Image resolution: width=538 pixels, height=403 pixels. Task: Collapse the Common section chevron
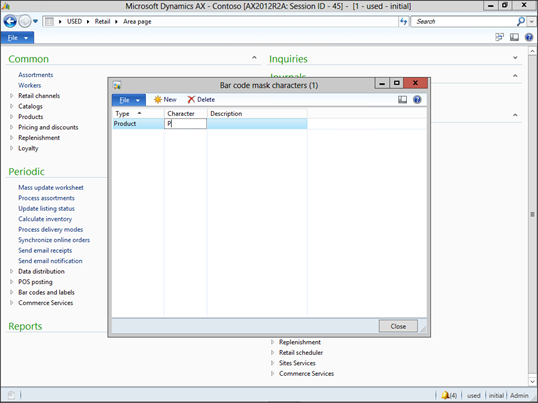254,58
